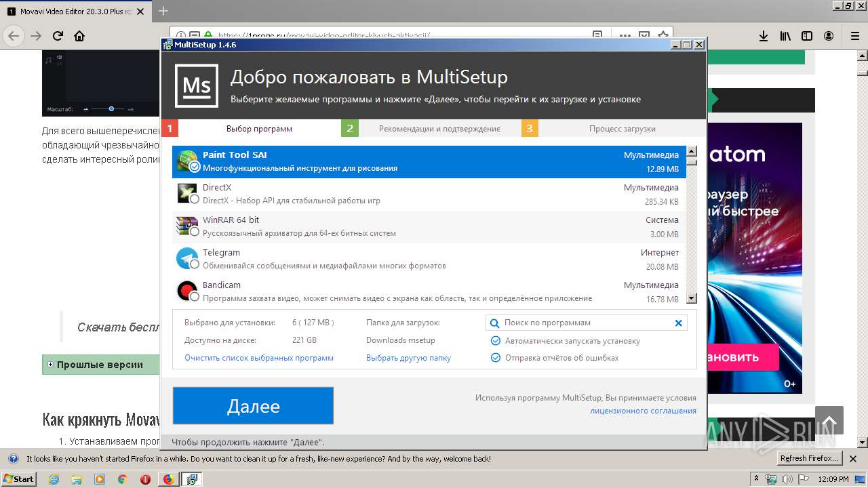Click the Telegram paper plane icon
The width and height of the screenshot is (868, 488).
pos(187,259)
